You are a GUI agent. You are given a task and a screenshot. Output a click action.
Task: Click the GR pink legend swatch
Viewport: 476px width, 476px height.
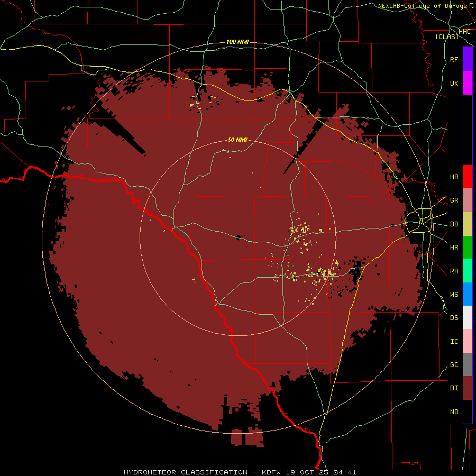[467, 200]
